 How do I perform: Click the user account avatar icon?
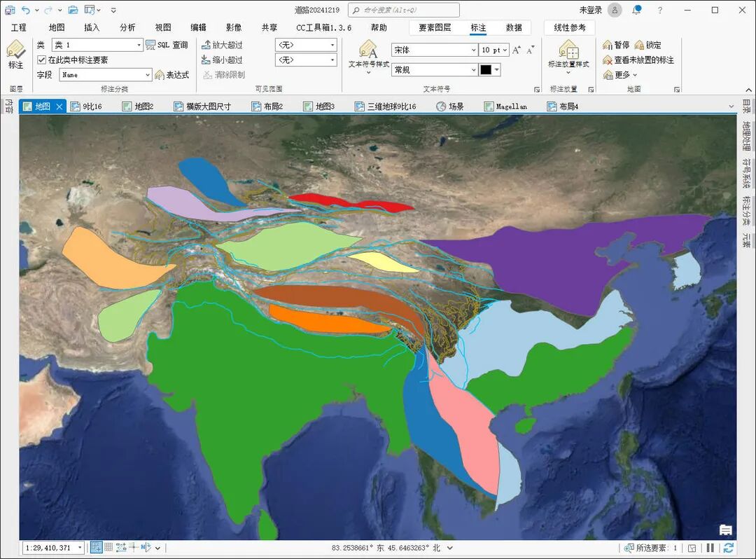click(615, 10)
